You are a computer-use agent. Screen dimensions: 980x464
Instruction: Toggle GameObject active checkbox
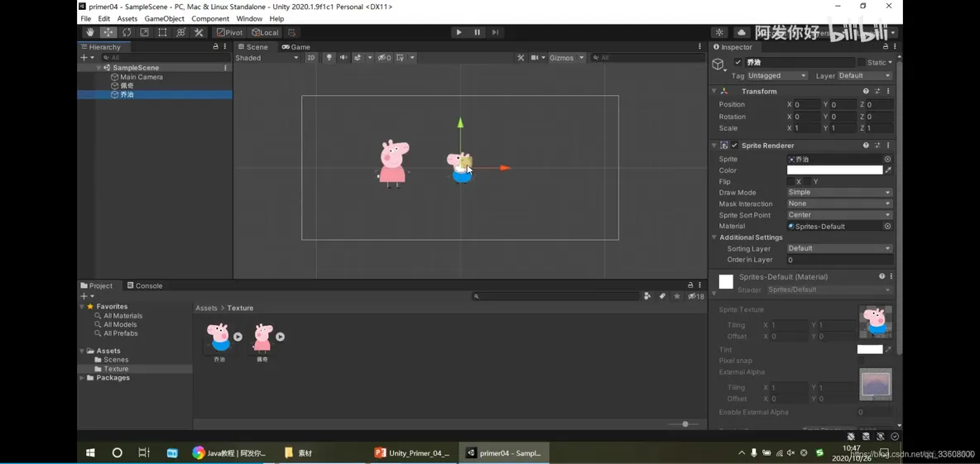coord(738,63)
